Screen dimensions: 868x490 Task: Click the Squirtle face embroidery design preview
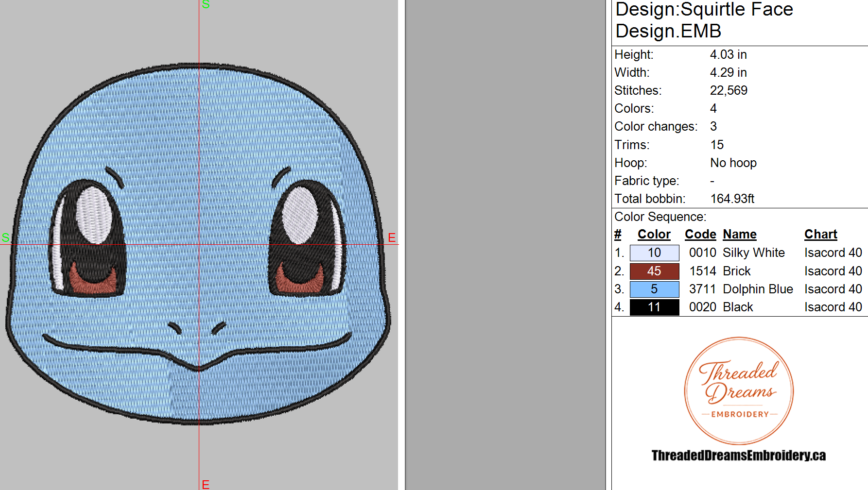pyautogui.click(x=198, y=243)
